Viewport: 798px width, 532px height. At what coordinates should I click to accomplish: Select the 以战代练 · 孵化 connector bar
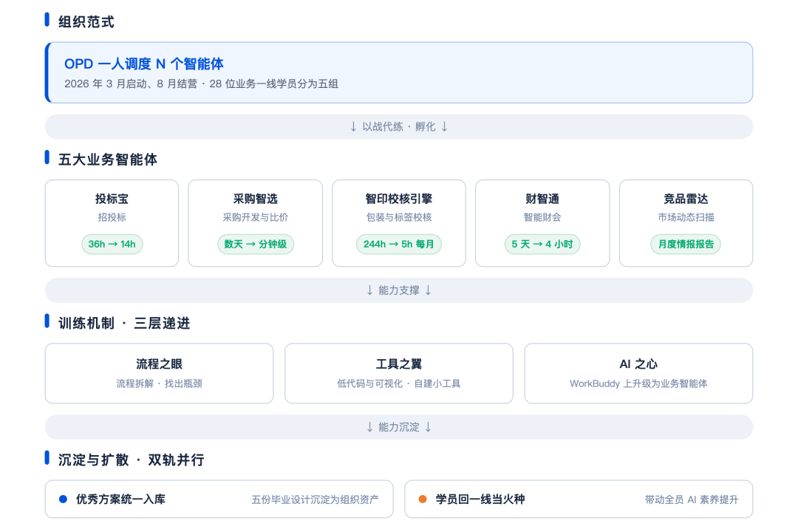398,126
